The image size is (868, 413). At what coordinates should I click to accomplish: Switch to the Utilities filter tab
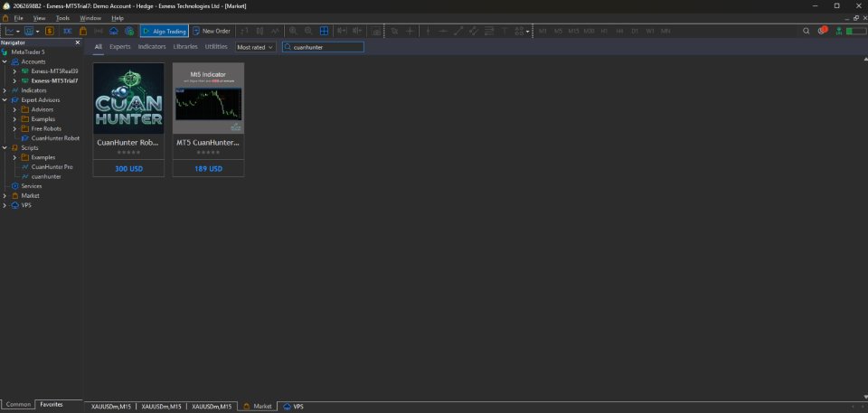216,46
